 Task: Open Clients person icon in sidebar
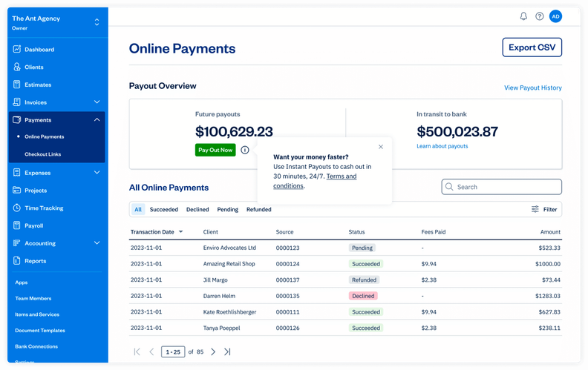16,67
